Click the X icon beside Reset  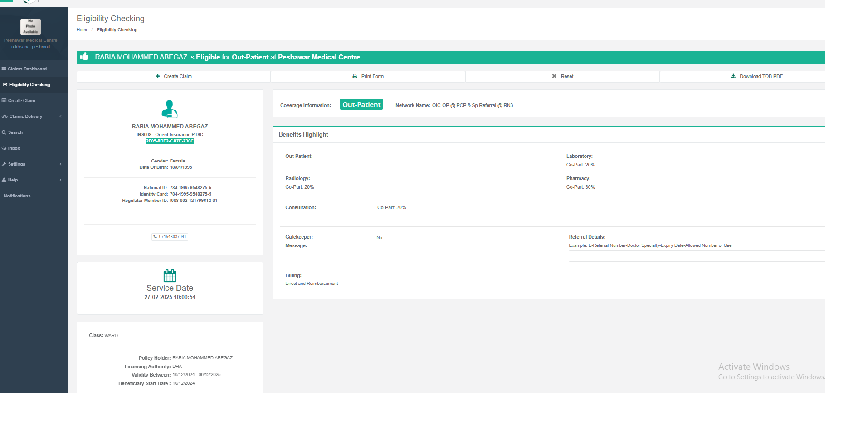click(554, 76)
